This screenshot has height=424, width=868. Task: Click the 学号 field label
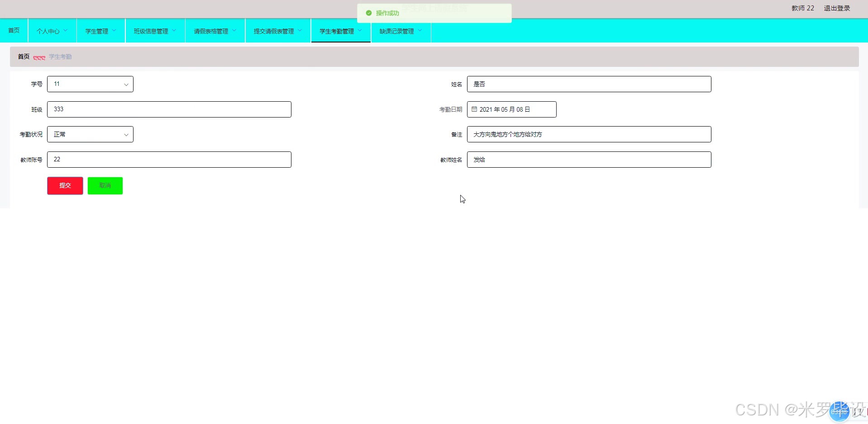pos(37,84)
